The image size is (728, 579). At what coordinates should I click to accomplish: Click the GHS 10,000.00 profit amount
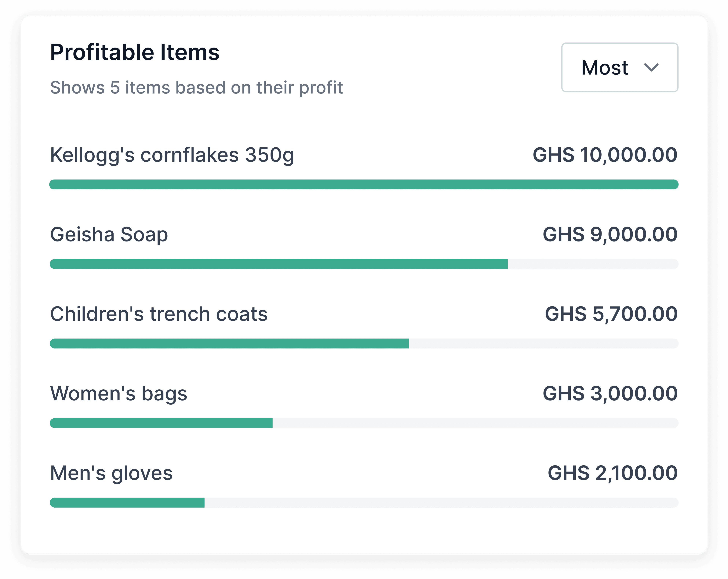coord(605,155)
